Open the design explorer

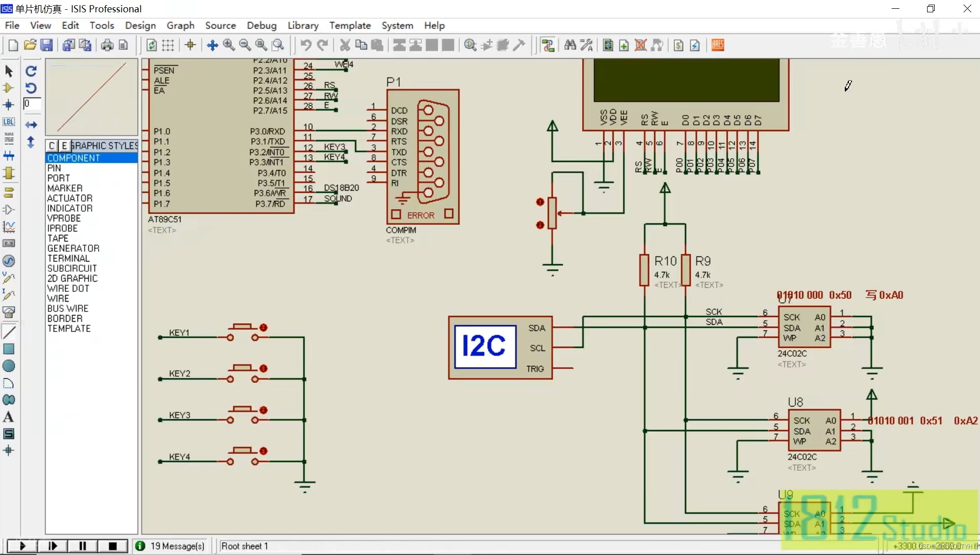pyautogui.click(x=608, y=45)
